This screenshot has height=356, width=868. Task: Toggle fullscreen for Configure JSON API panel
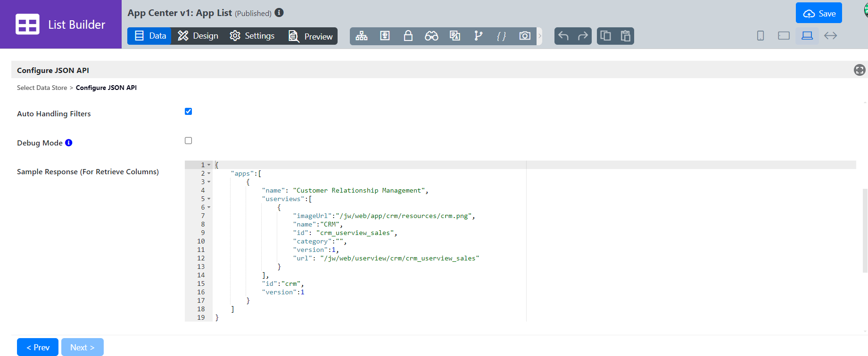pyautogui.click(x=859, y=70)
